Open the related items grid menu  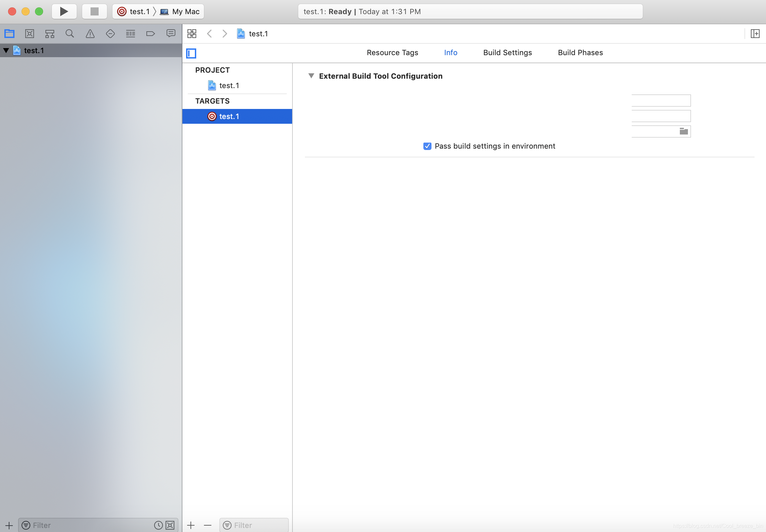[x=192, y=34]
